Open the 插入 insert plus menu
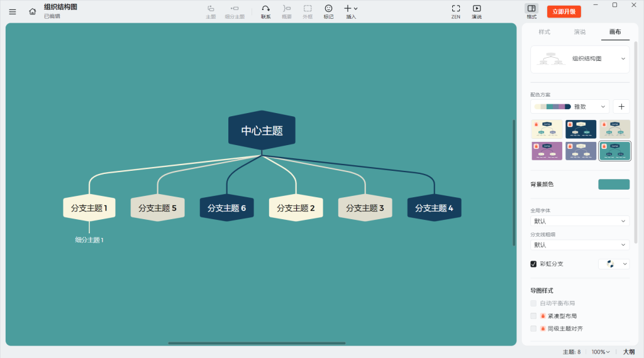This screenshot has height=358, width=644. click(351, 12)
